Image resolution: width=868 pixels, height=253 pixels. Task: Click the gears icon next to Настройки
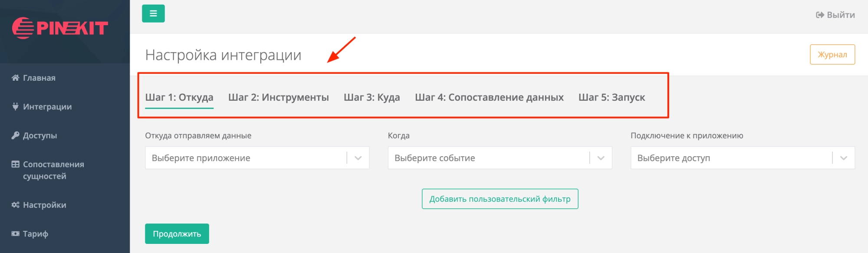15,205
